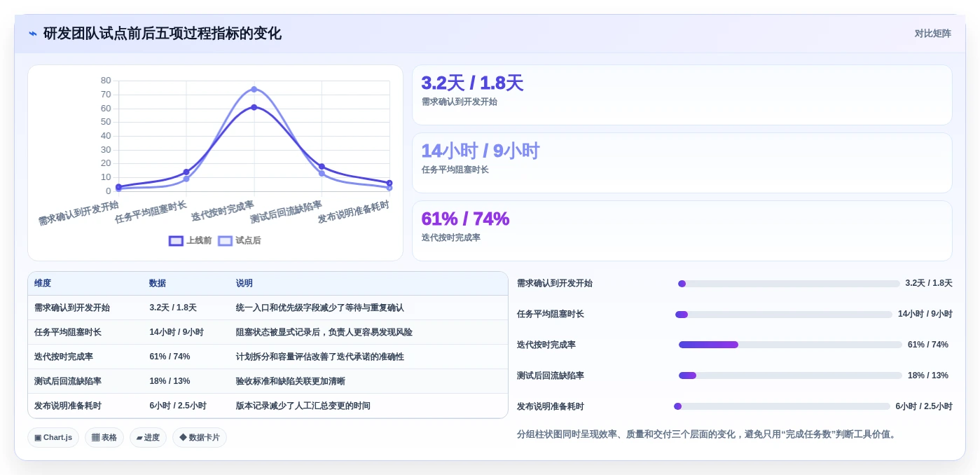Toggle the 上线前 legend series
Screen dimensions: 980x475
point(191,240)
